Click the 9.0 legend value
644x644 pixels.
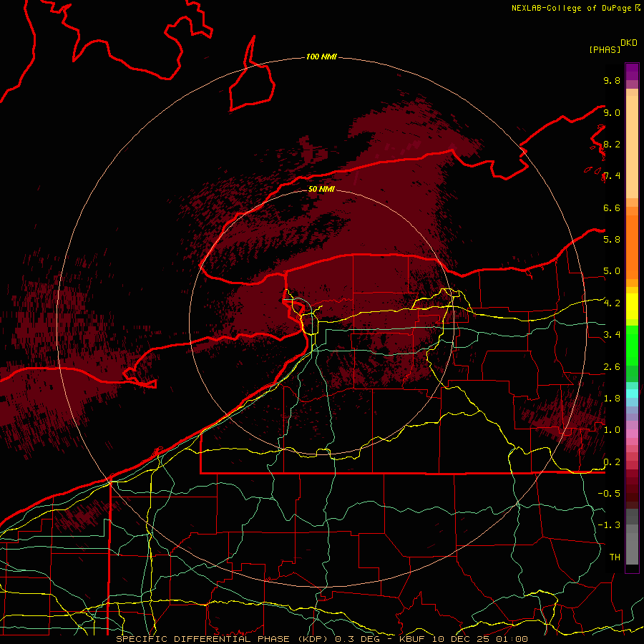coord(612,112)
